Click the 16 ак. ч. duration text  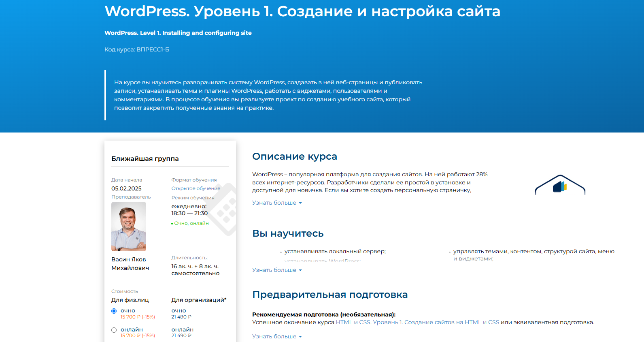[x=195, y=270]
